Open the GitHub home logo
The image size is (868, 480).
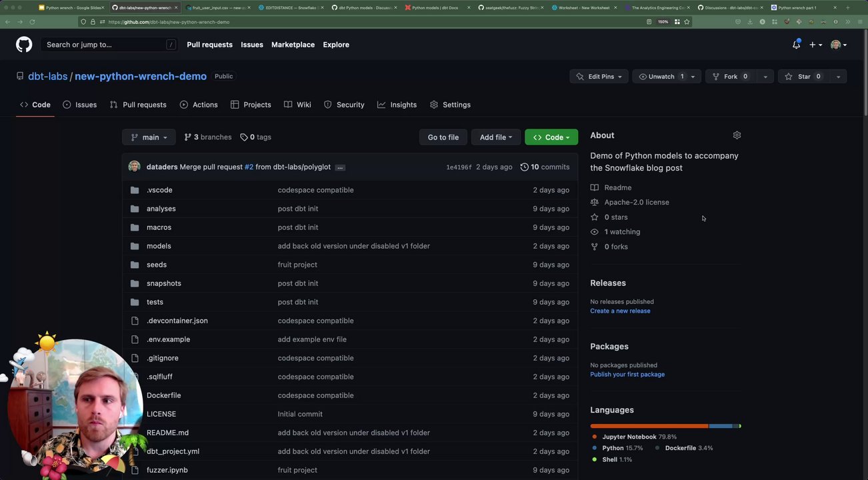click(x=24, y=45)
